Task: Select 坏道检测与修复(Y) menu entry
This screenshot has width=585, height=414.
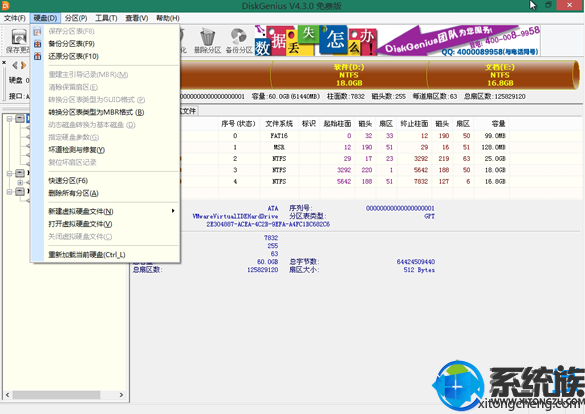Action: tap(76, 150)
